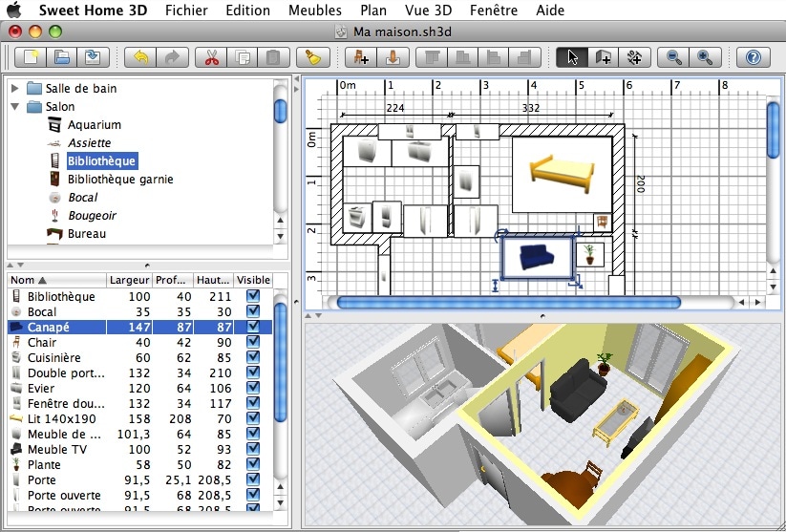Sort by Largeur column header
This screenshot has width=786, height=532.
129,280
